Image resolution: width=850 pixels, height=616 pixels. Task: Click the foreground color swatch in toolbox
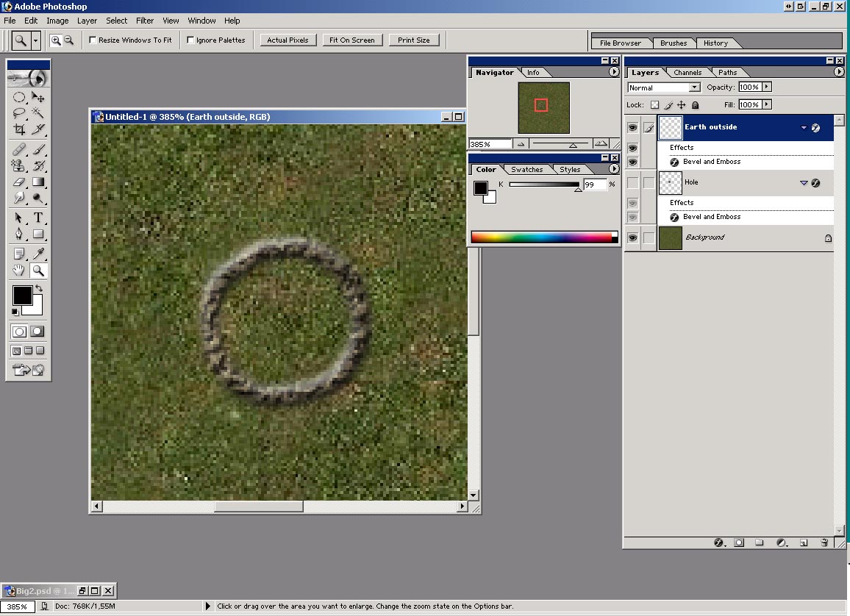[22, 296]
